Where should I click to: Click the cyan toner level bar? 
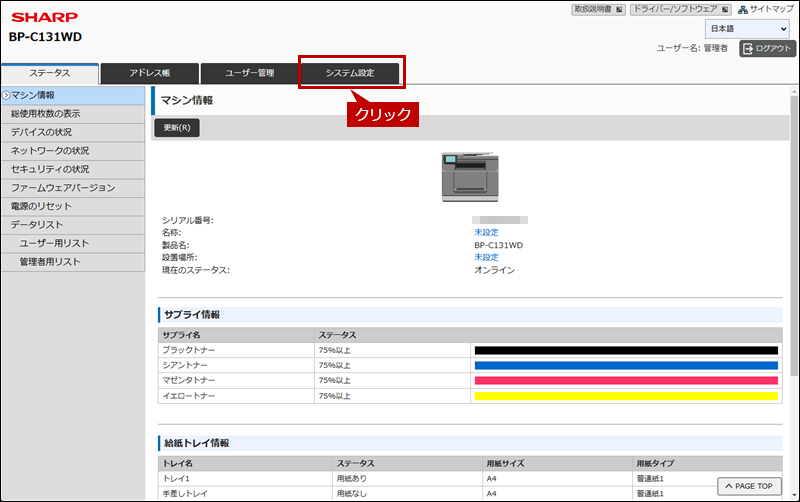(x=625, y=366)
